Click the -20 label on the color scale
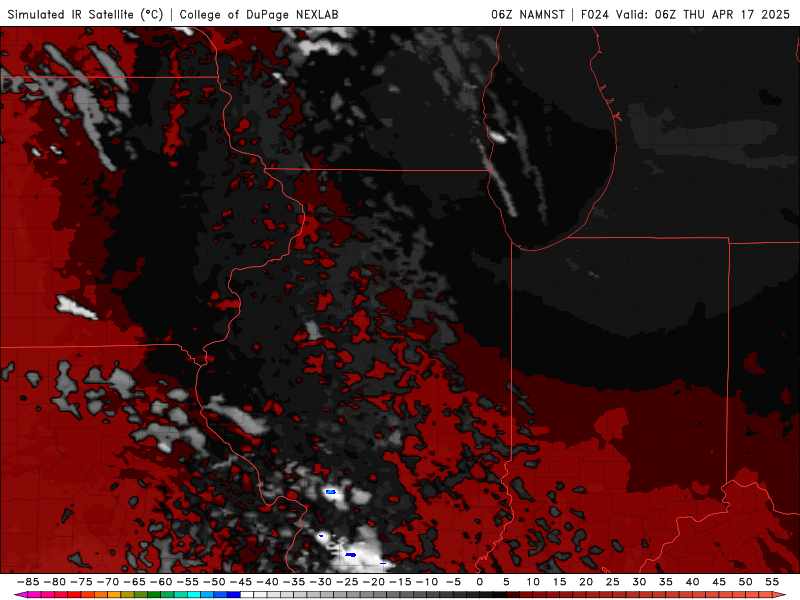Screen dimensions: 800x600 click(x=373, y=582)
